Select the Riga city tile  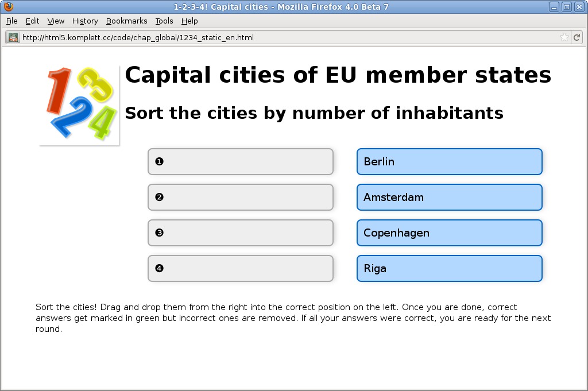(x=449, y=268)
